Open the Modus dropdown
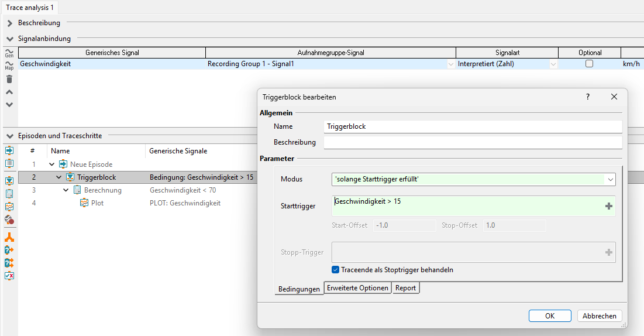This screenshot has height=336, width=644. [x=610, y=179]
